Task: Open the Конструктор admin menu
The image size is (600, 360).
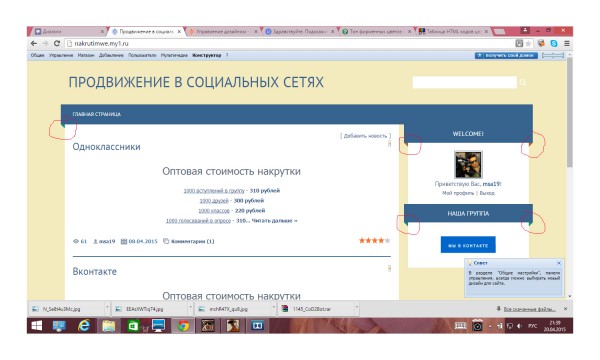Action: coord(207,55)
